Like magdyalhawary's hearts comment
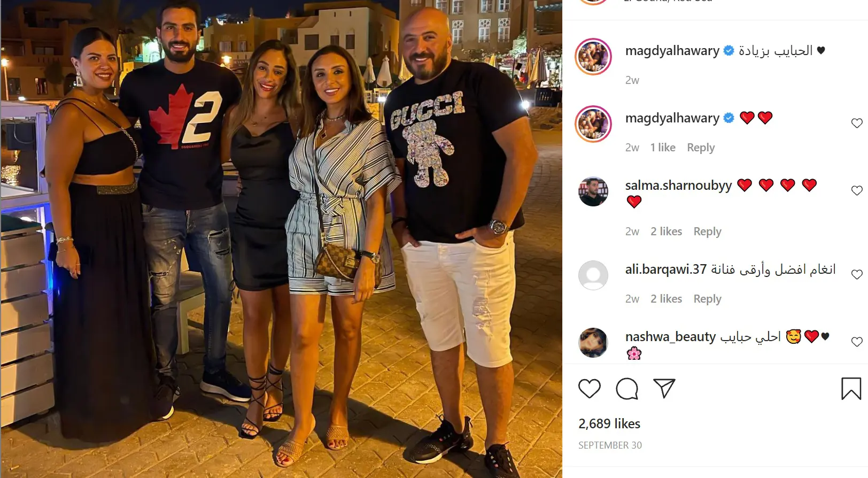868x478 pixels. pyautogui.click(x=857, y=124)
